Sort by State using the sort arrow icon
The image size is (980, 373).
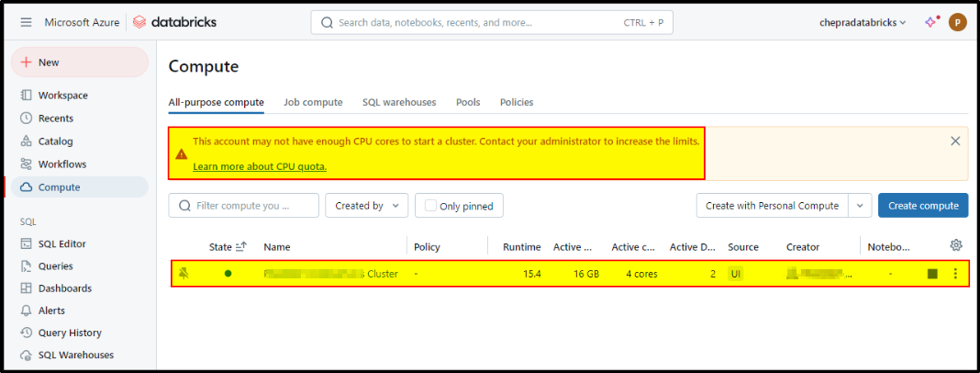[x=241, y=247]
